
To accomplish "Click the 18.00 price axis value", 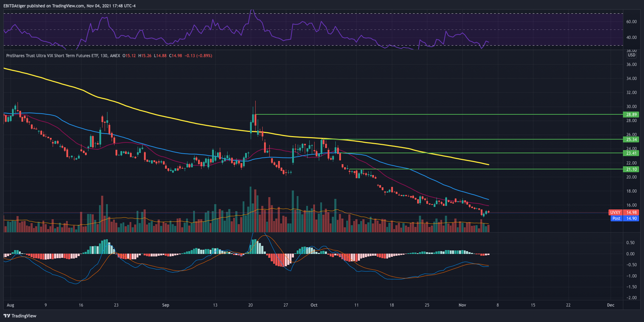I will [x=631, y=191].
